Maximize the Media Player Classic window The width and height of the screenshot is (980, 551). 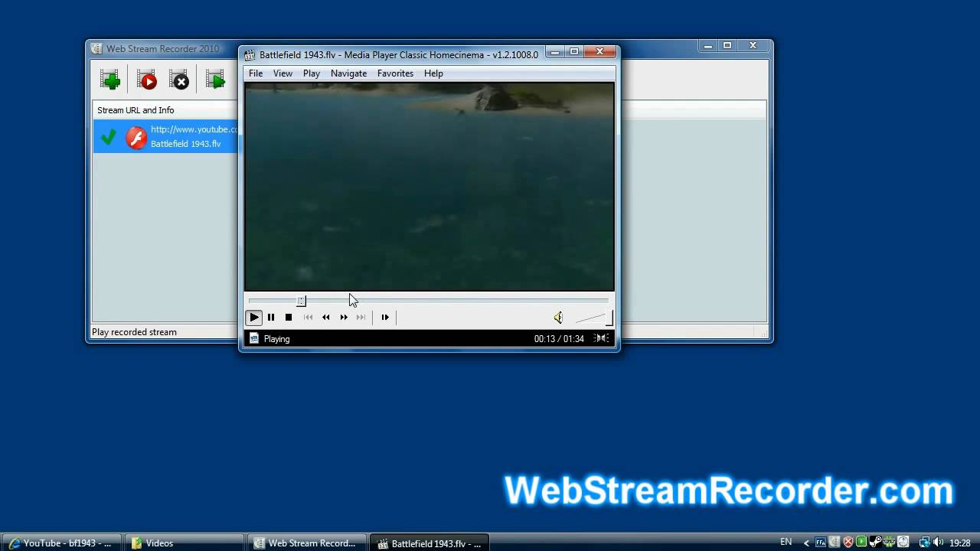(x=574, y=52)
